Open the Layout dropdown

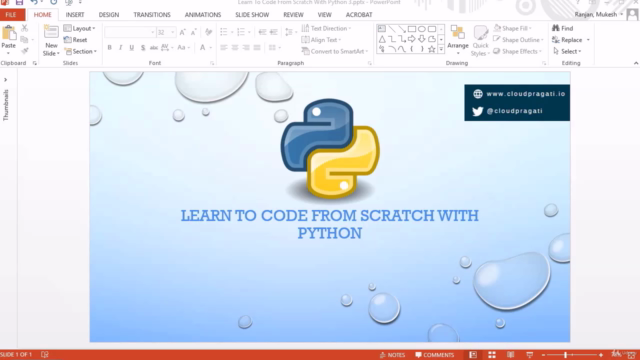(x=80, y=29)
